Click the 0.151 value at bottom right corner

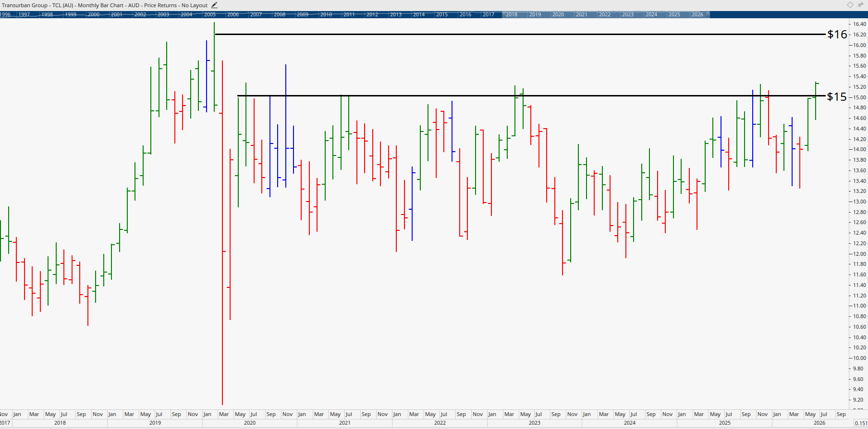click(x=861, y=423)
